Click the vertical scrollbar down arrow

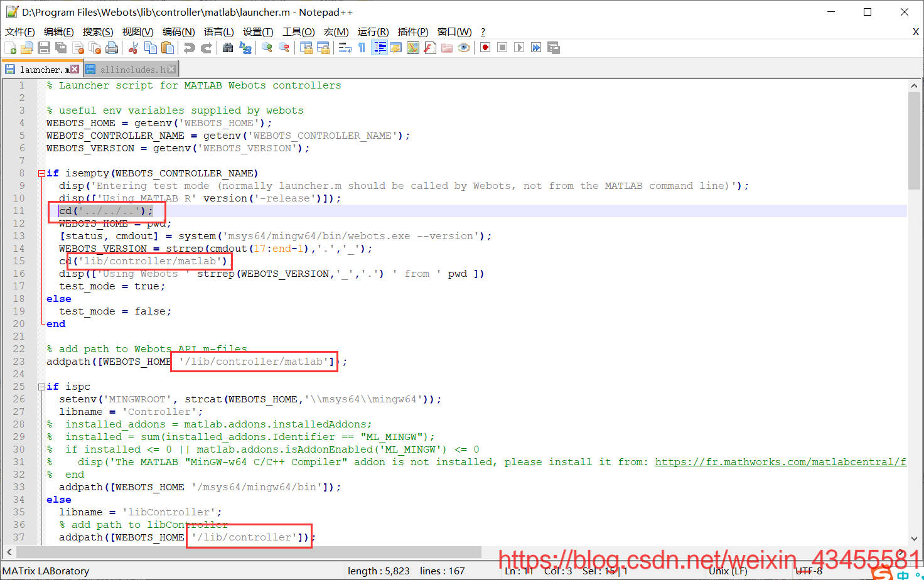(914, 539)
